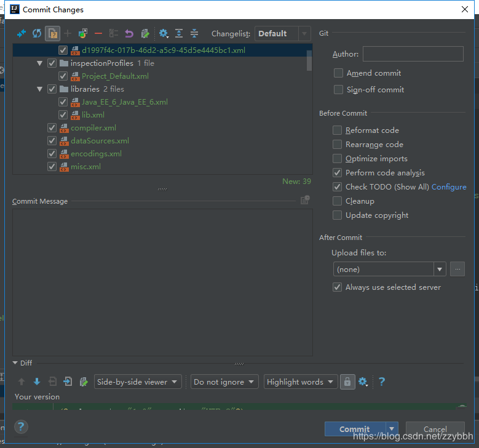Select the dataSources.xml file
The height and width of the screenshot is (448, 479).
[x=100, y=141]
